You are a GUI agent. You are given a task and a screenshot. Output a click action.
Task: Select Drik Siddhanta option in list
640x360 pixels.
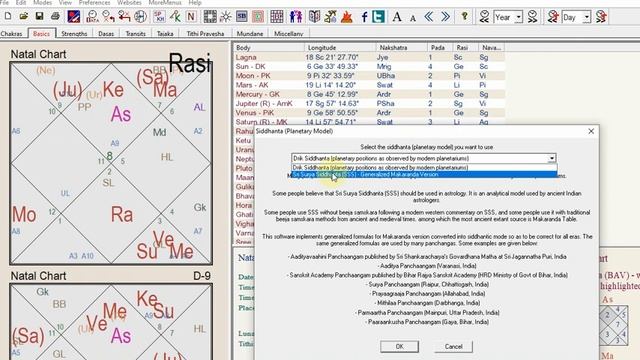click(424, 168)
